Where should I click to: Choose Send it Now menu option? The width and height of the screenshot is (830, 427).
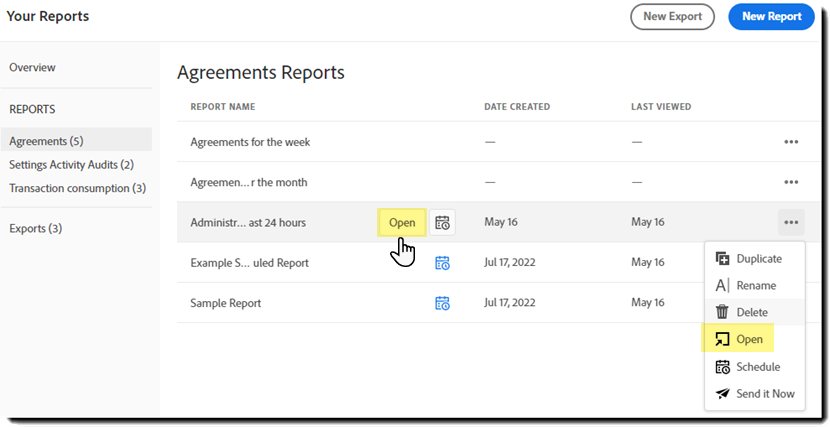[764, 394]
